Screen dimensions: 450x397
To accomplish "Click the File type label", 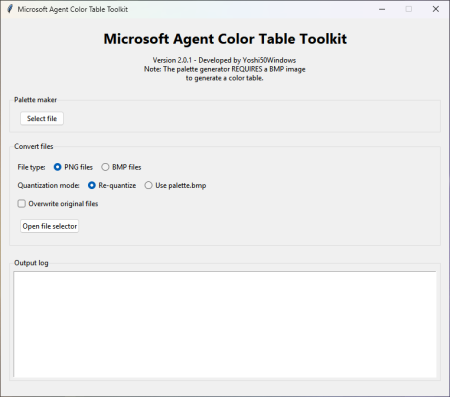I will (x=31, y=167).
